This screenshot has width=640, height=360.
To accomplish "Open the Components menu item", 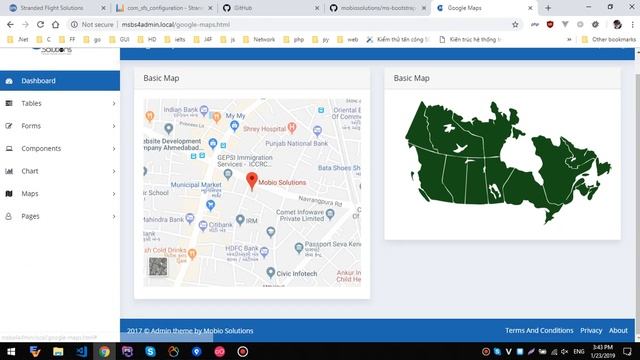I will pyautogui.click(x=60, y=149).
